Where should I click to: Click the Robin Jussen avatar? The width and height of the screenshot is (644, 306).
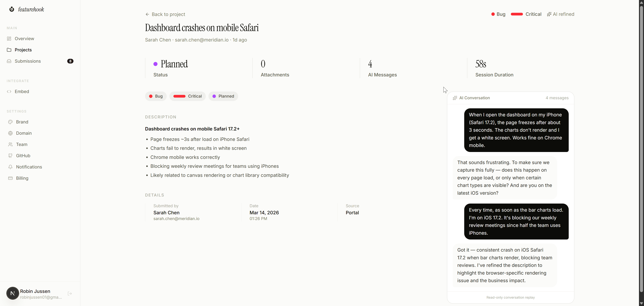13,293
